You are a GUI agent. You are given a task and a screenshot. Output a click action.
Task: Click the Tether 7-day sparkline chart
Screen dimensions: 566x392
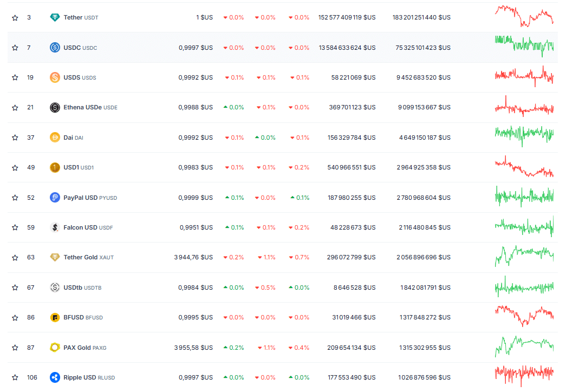point(524,17)
